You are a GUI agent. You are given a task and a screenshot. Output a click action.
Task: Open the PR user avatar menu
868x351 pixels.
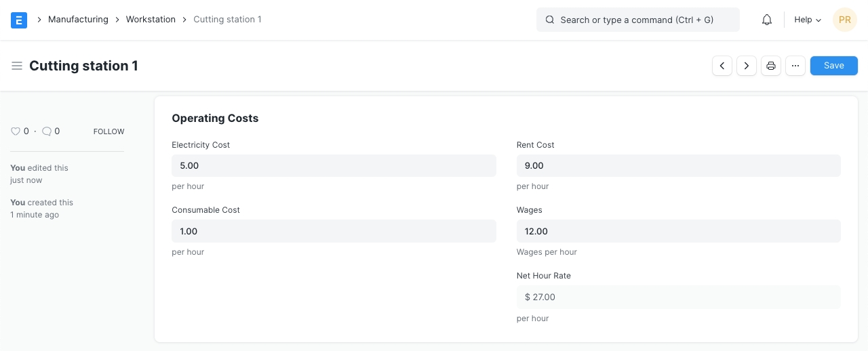point(844,20)
